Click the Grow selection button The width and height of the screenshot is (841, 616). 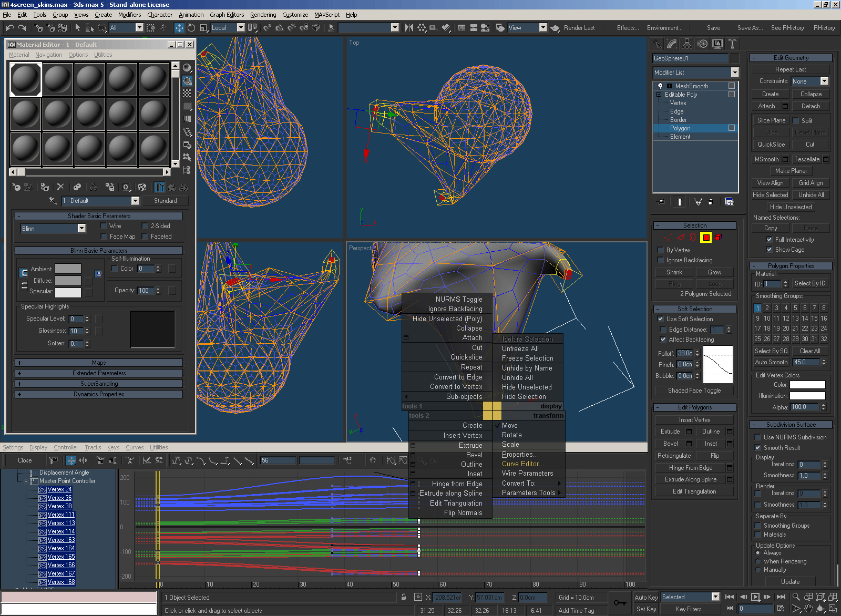(715, 272)
